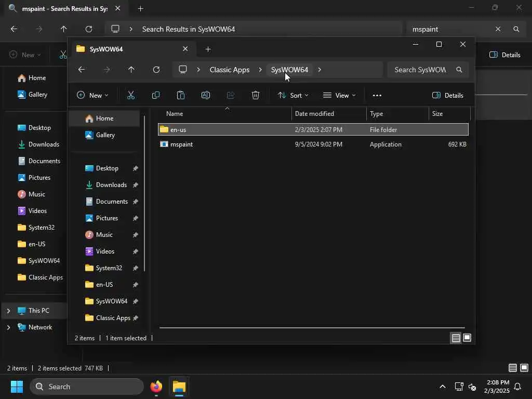The height and width of the screenshot is (399, 532).
Task: Click the search magnifier in Search SysWOW box
Action: coord(459,70)
